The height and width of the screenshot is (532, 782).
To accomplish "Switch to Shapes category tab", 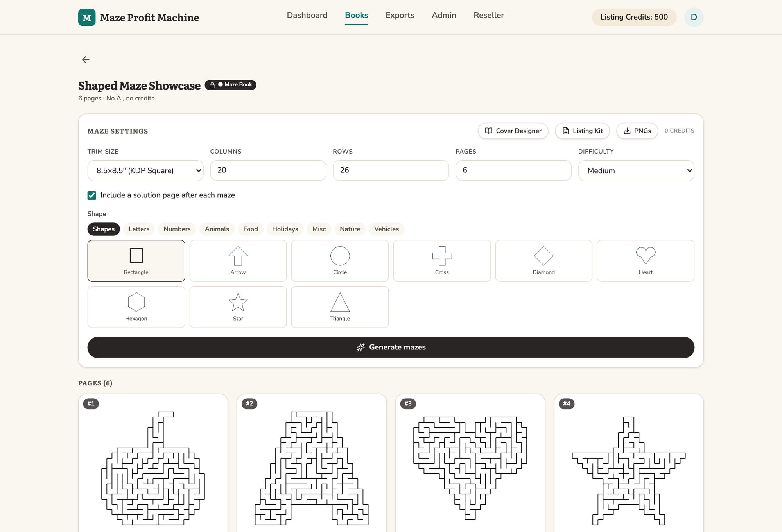I will (104, 229).
